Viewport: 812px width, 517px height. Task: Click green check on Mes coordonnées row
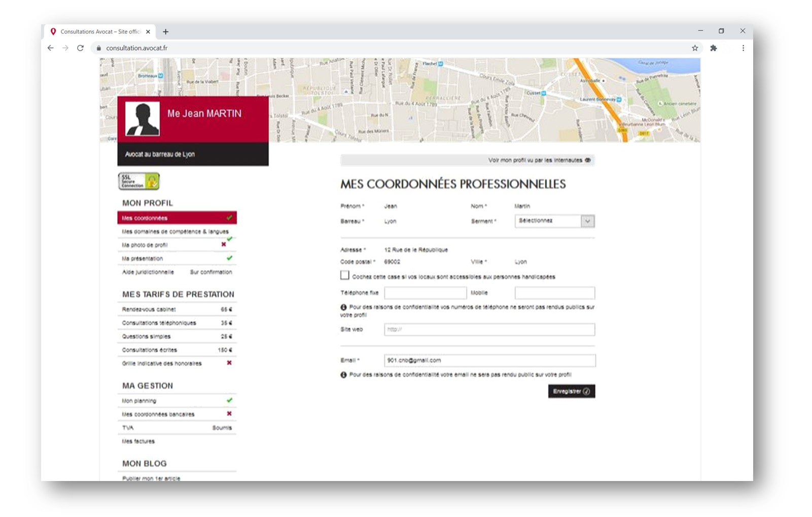point(230,217)
